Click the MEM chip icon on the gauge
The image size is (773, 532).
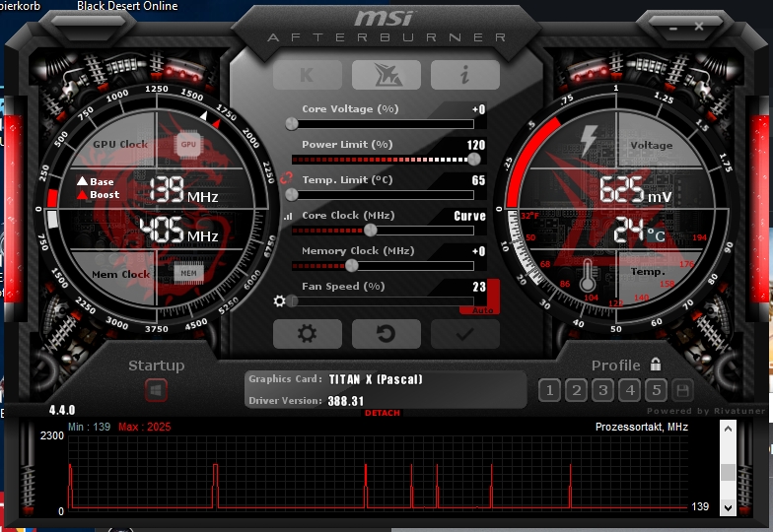coord(188,274)
